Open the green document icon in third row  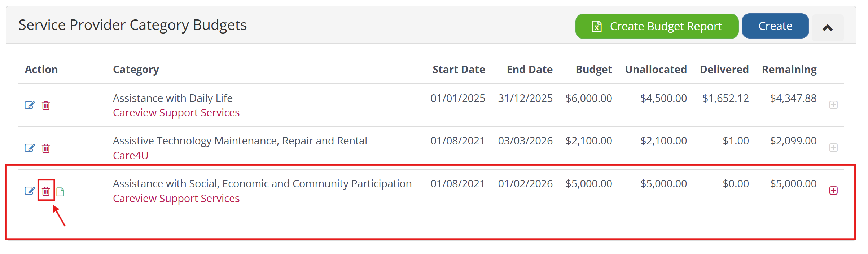tap(60, 192)
